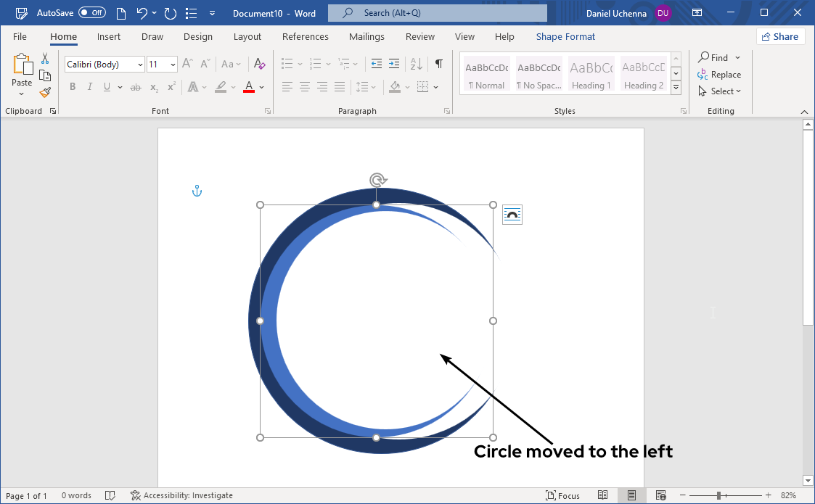The width and height of the screenshot is (815, 504).
Task: Toggle Bold formatting
Action: [x=73, y=87]
